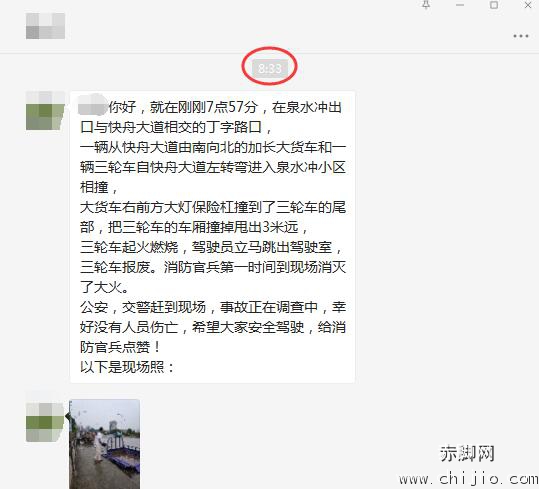This screenshot has height=489, width=539.
Task: Click the line 消防官兵第一时间到现场消灭
Action: click(255, 267)
